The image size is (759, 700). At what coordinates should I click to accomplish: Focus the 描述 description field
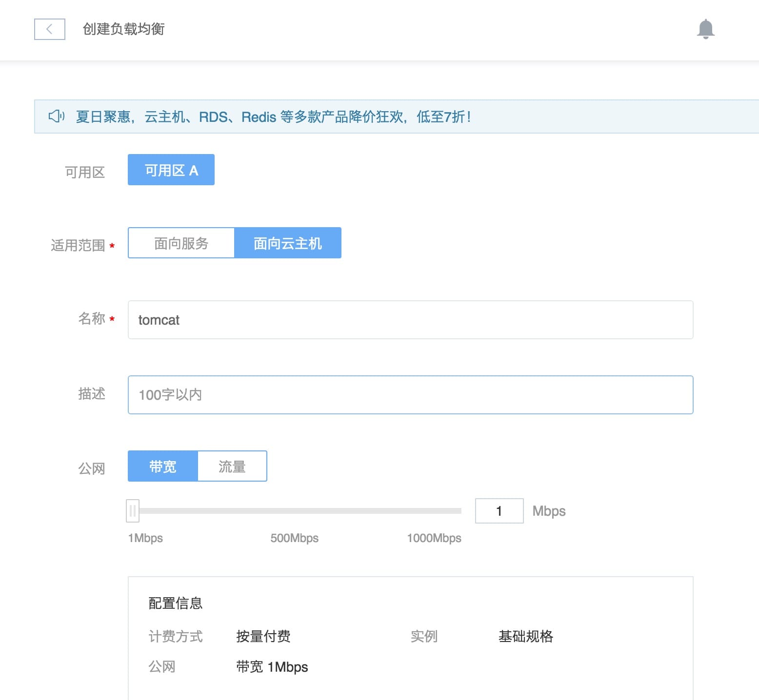coord(410,395)
